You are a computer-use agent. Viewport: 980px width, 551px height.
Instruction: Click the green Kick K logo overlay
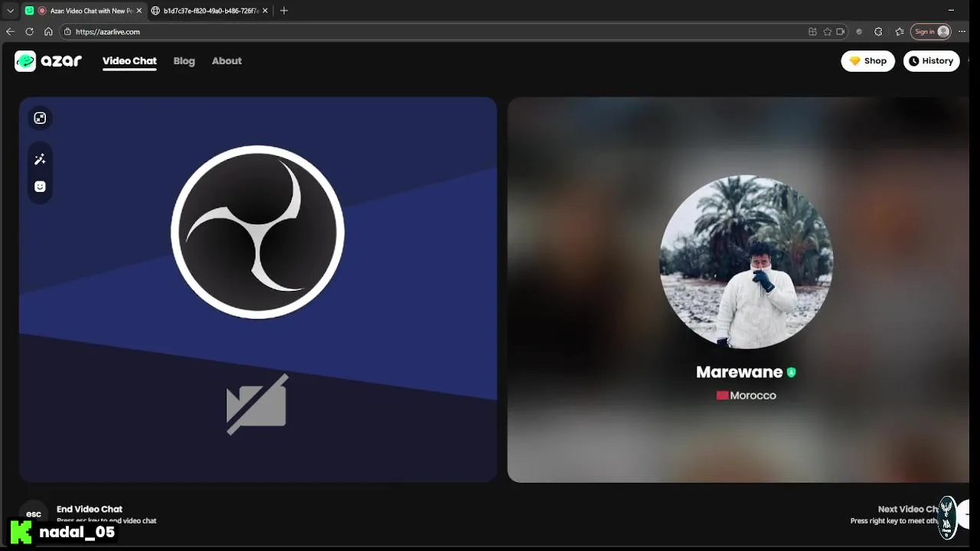(21, 531)
